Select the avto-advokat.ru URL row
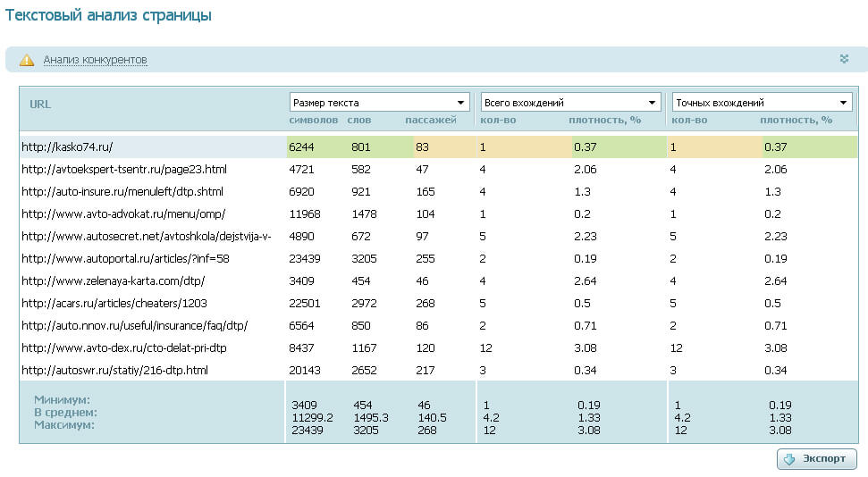 [122, 214]
